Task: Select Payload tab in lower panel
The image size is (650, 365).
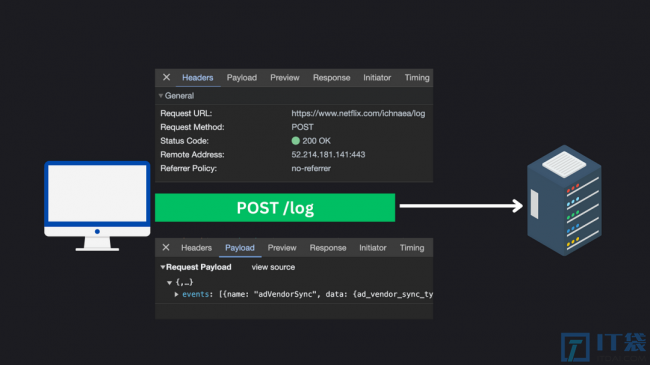Action: coord(240,248)
